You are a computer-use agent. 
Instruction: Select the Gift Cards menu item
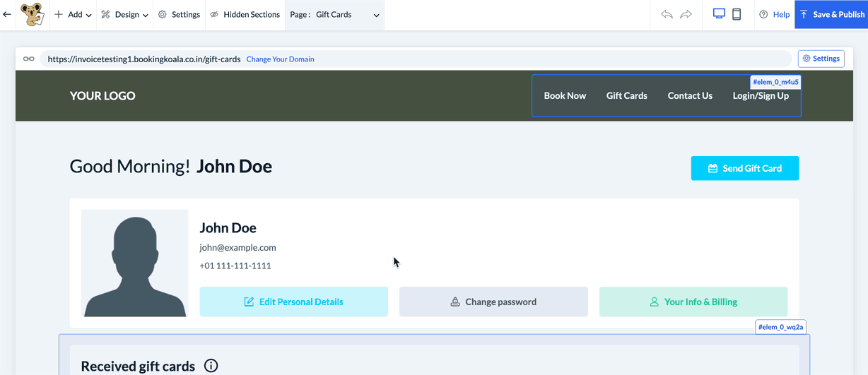click(627, 95)
